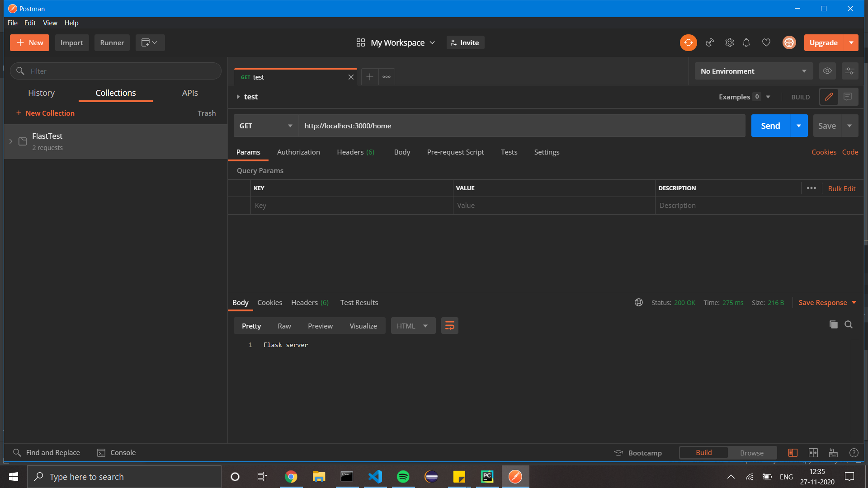The height and width of the screenshot is (488, 868).
Task: Switch response view to Raw
Action: click(x=284, y=325)
